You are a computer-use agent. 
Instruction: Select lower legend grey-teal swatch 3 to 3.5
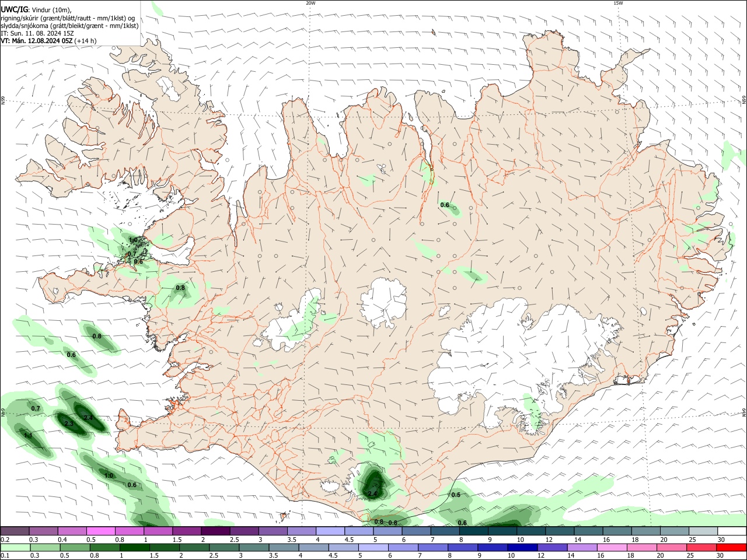[254, 547]
